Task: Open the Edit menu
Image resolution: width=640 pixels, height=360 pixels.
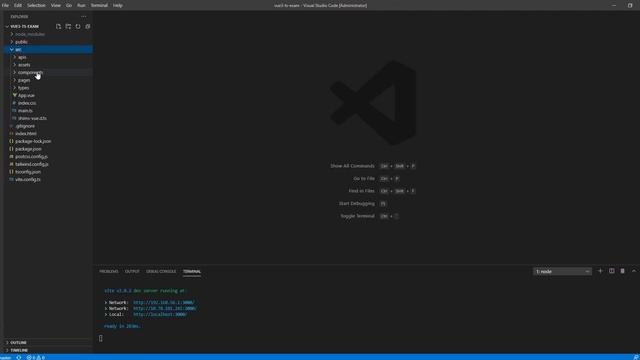Action: pos(18,5)
